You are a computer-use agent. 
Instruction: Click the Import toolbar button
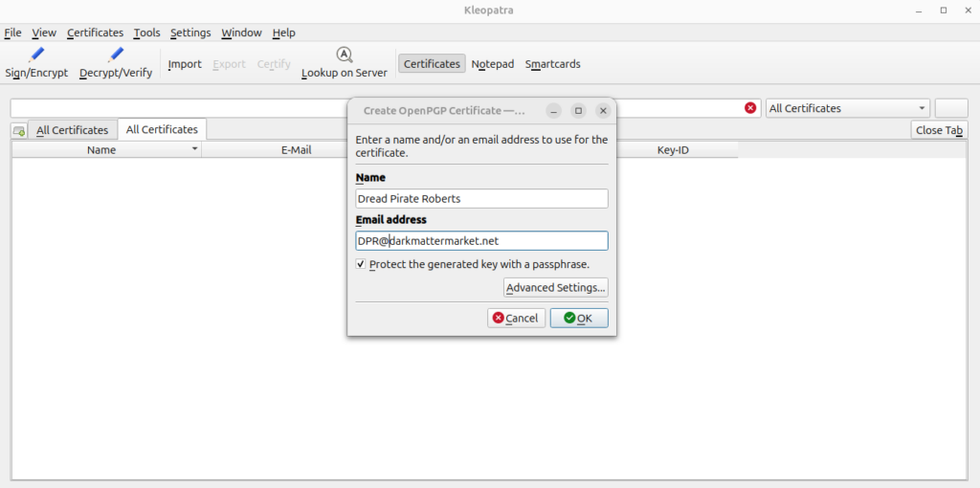click(x=185, y=64)
